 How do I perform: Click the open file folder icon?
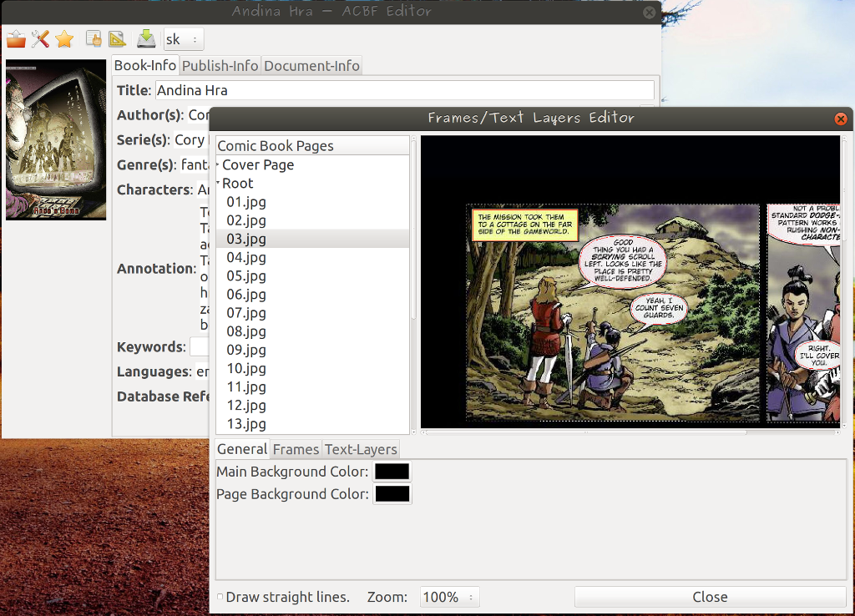(17, 39)
